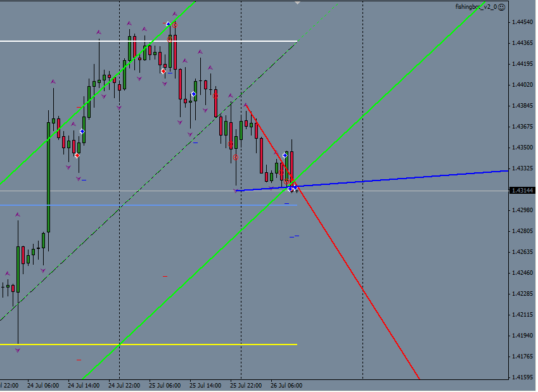This screenshot has height=392, width=538.
Task: Click the 1.43500 price scale label
Action: [x=522, y=148]
